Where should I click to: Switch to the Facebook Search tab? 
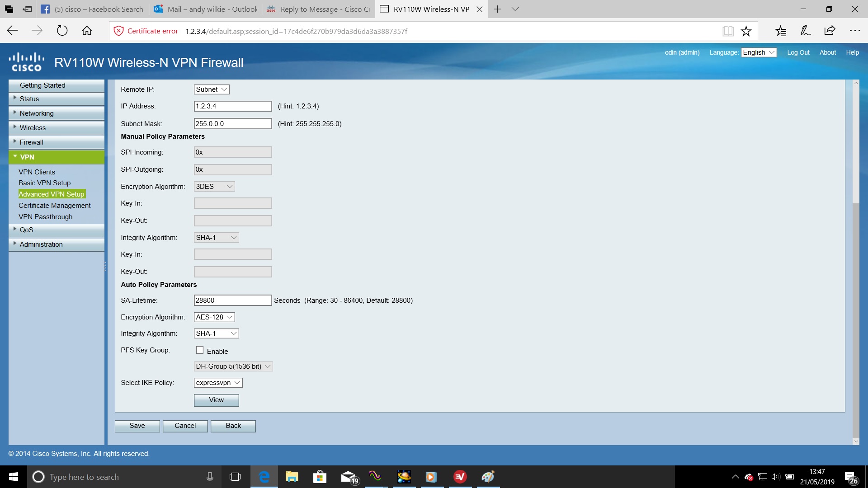(93, 9)
